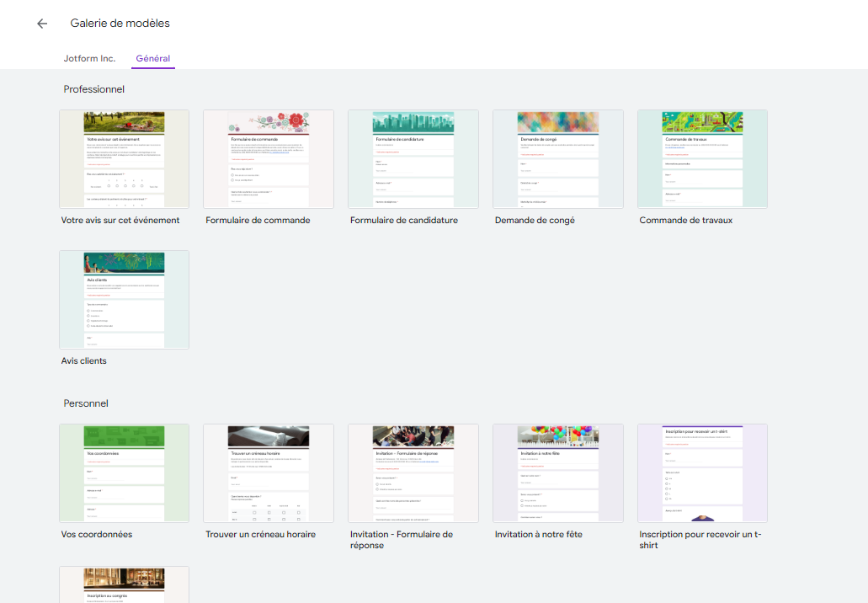Open the Trouver un créneau horaire thumbnail
This screenshot has width=868, height=603.
pos(269,472)
